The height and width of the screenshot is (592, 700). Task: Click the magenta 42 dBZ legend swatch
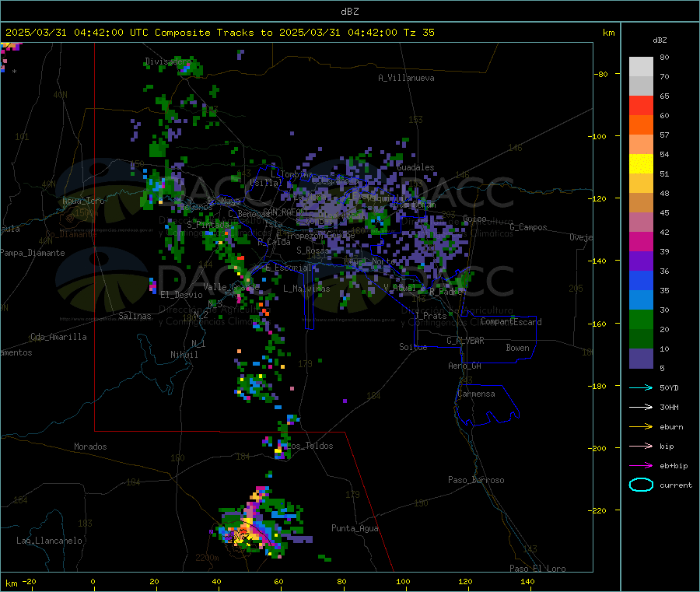click(641, 241)
